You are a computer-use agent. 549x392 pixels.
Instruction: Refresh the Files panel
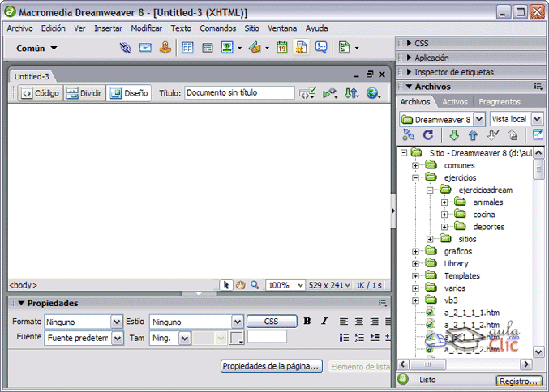(428, 135)
